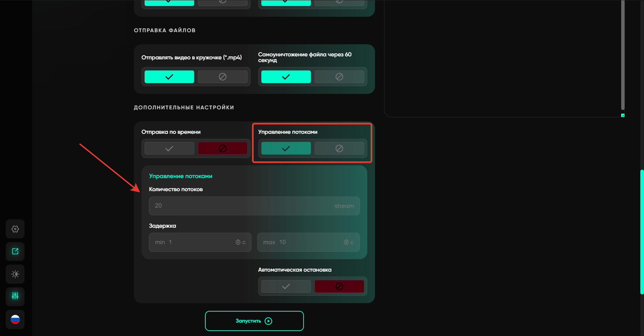Screen dimensions: 644x336
Task: Enable "Автоматическая остановка" with checkmark
Action: (286, 286)
